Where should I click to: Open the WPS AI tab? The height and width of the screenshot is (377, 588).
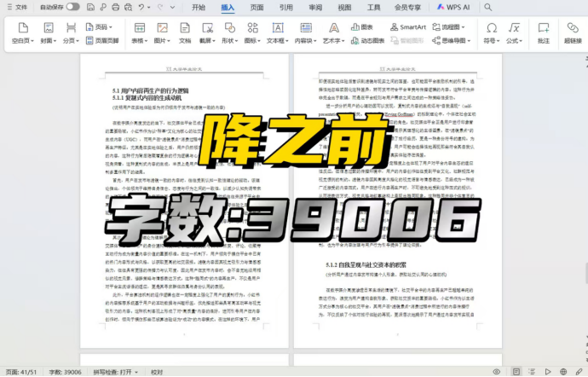[x=453, y=7]
